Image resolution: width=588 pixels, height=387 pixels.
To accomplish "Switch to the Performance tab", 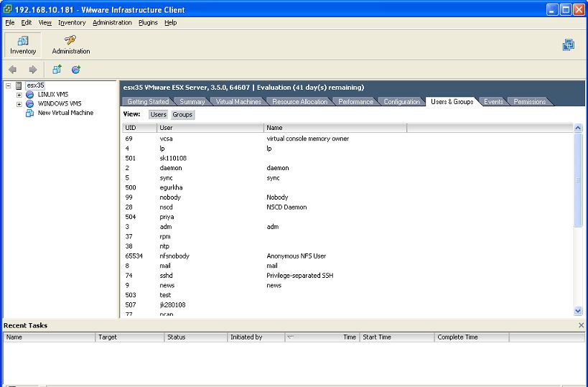I will 355,102.
